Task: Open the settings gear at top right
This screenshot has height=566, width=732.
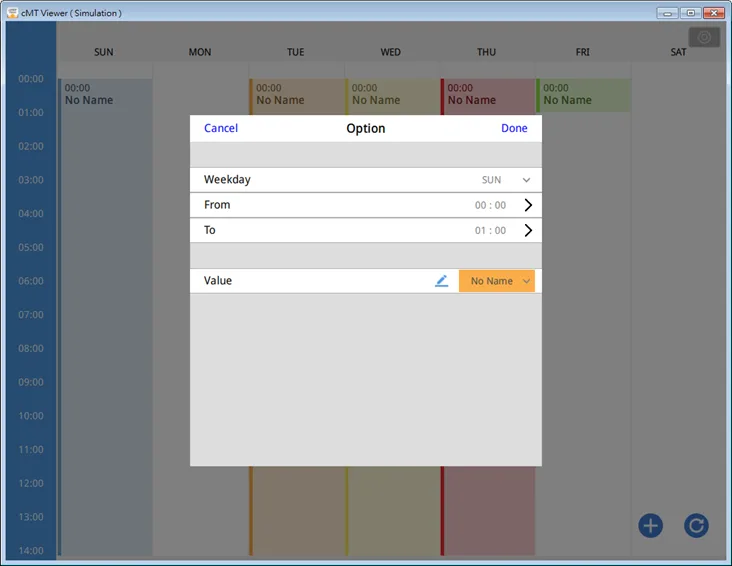Action: click(704, 37)
